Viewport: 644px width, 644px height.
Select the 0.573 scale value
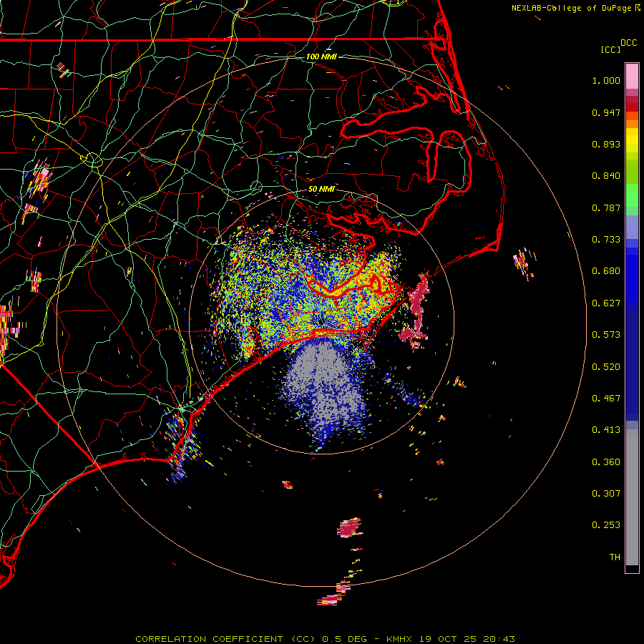[x=606, y=335]
